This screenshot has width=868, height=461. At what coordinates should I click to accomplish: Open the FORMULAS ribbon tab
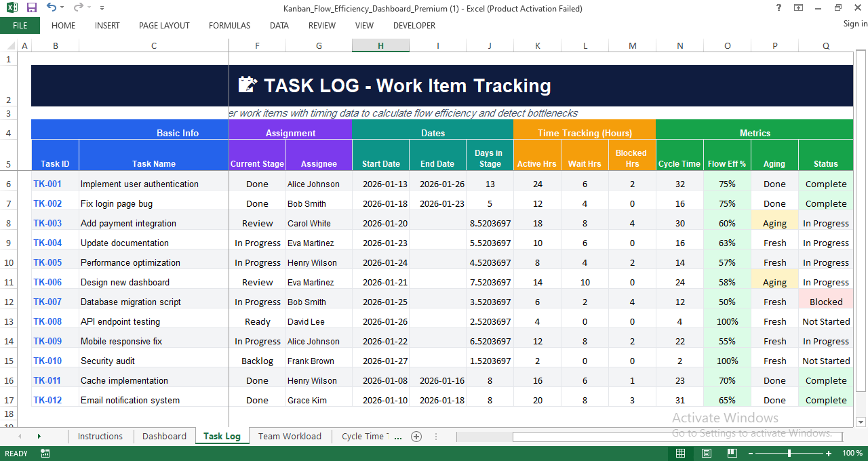click(229, 26)
